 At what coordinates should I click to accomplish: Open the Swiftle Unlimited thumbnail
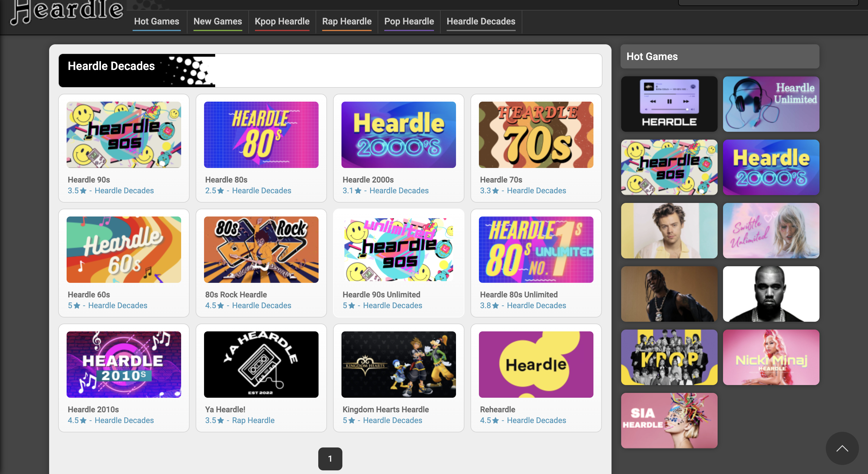(x=771, y=231)
